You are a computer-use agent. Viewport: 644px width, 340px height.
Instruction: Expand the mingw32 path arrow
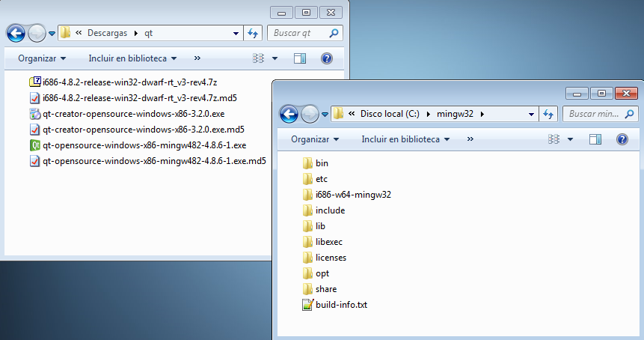[x=482, y=114]
